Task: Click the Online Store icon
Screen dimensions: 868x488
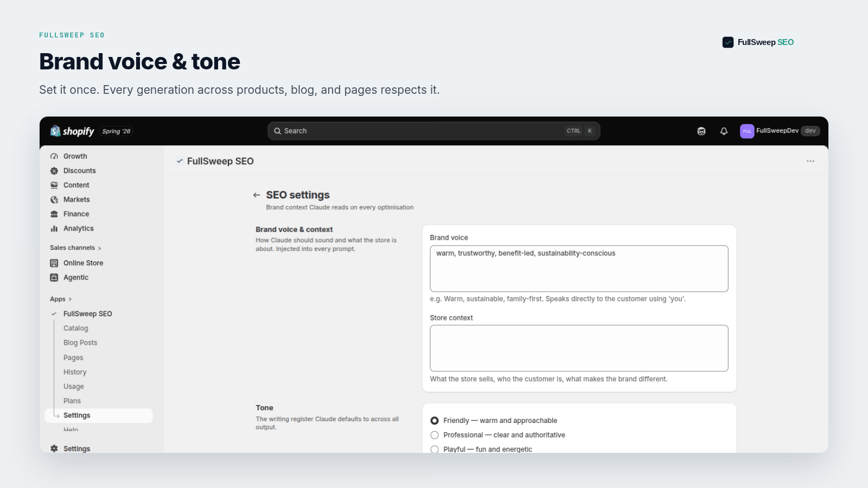Action: click(x=54, y=263)
